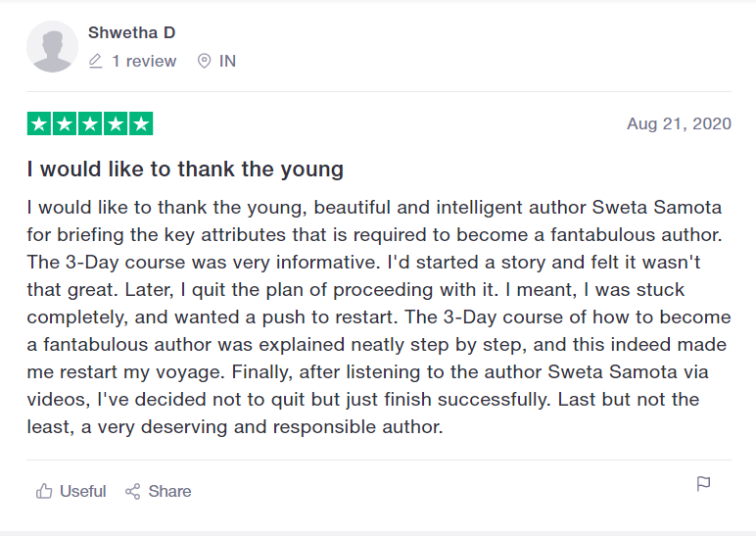The height and width of the screenshot is (536, 756).
Task: Click the "IN" country label
Action: click(227, 62)
